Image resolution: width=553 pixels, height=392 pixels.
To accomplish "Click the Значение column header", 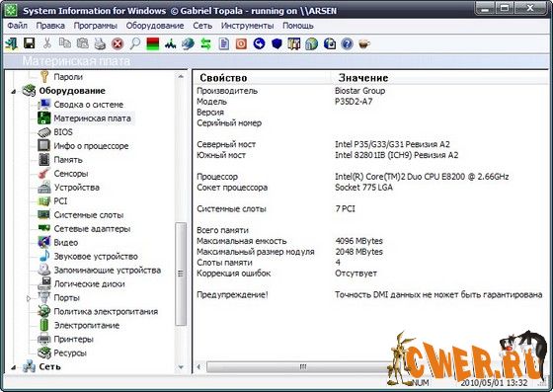I will (x=363, y=78).
